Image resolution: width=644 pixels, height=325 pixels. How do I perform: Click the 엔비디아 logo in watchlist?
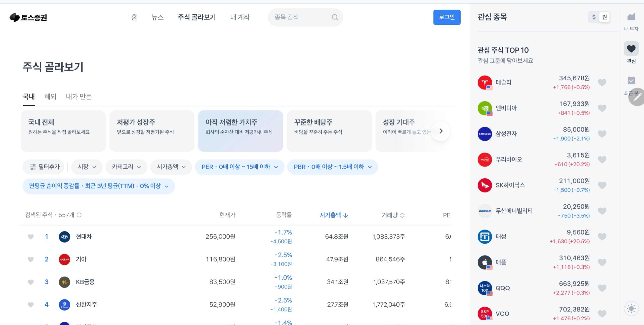(485, 108)
